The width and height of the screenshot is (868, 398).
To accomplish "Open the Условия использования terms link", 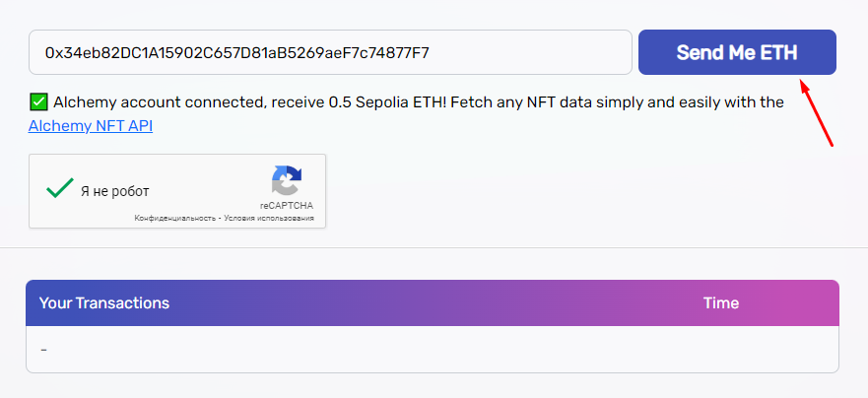I will (269, 218).
